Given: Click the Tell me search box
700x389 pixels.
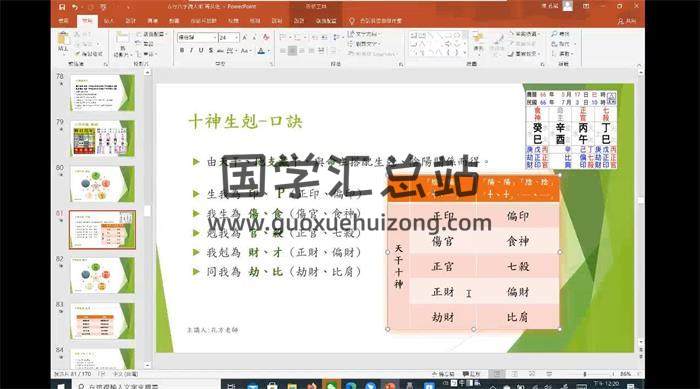Looking at the screenshot, I should pyautogui.click(x=376, y=21).
